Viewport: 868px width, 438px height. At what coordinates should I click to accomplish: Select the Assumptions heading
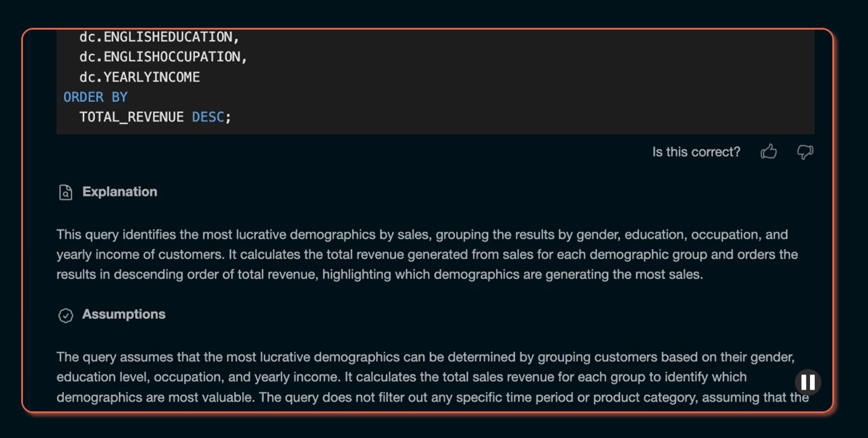pyautogui.click(x=124, y=315)
